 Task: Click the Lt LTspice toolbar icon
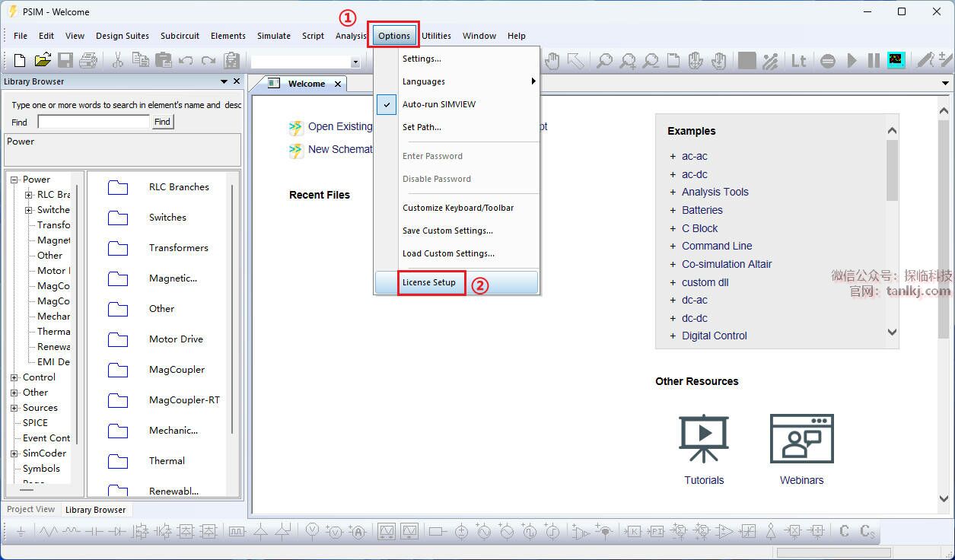[x=799, y=61]
